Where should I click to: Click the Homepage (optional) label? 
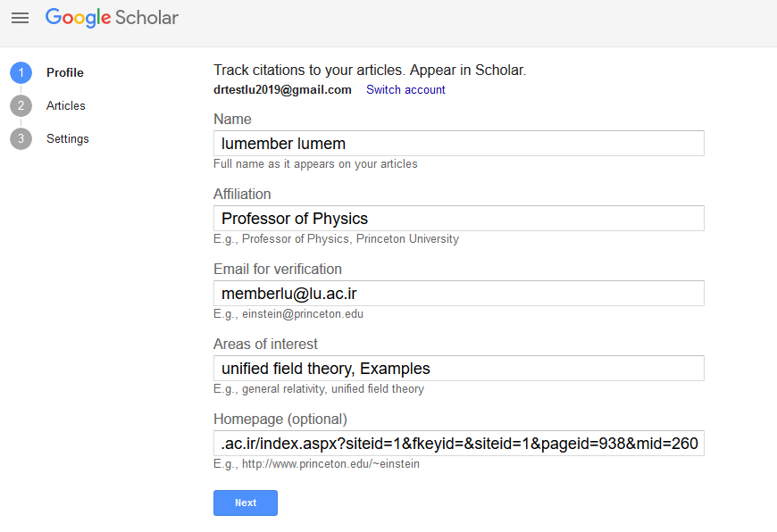[x=280, y=419]
